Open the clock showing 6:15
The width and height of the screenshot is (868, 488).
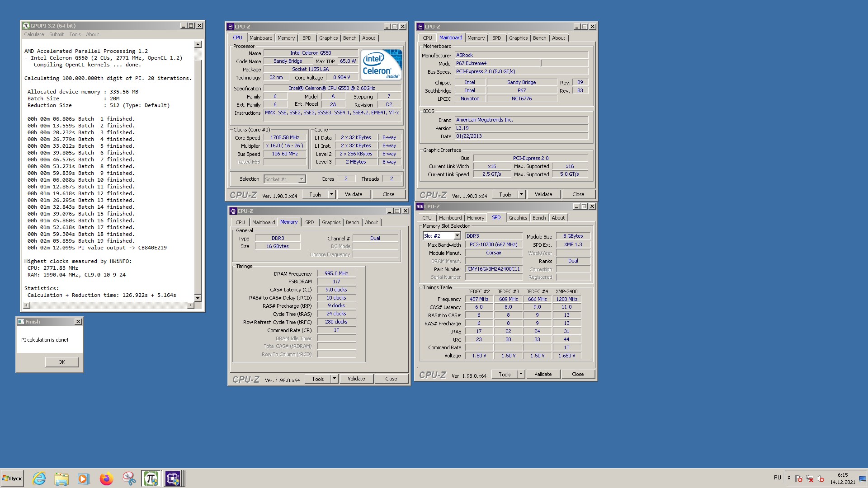(843, 479)
